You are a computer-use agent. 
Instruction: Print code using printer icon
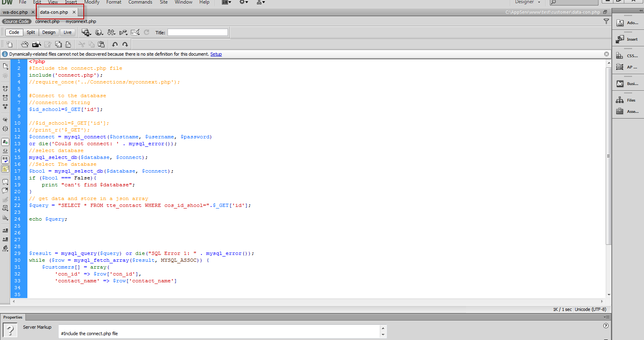point(68,44)
